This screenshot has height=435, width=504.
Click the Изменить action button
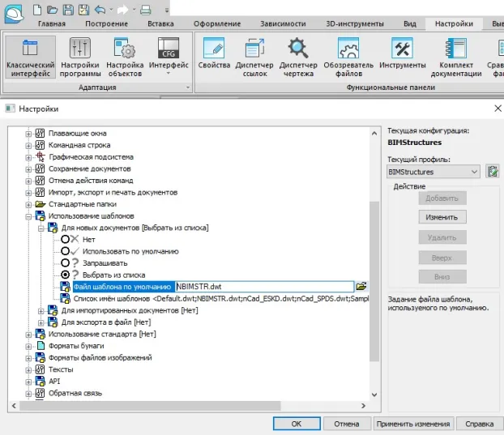442,217
